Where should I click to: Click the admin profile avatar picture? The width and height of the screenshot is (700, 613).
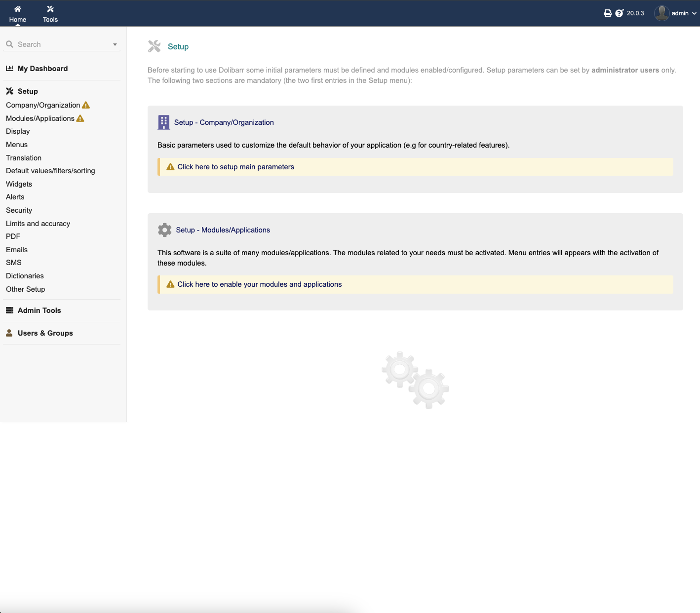pyautogui.click(x=661, y=13)
